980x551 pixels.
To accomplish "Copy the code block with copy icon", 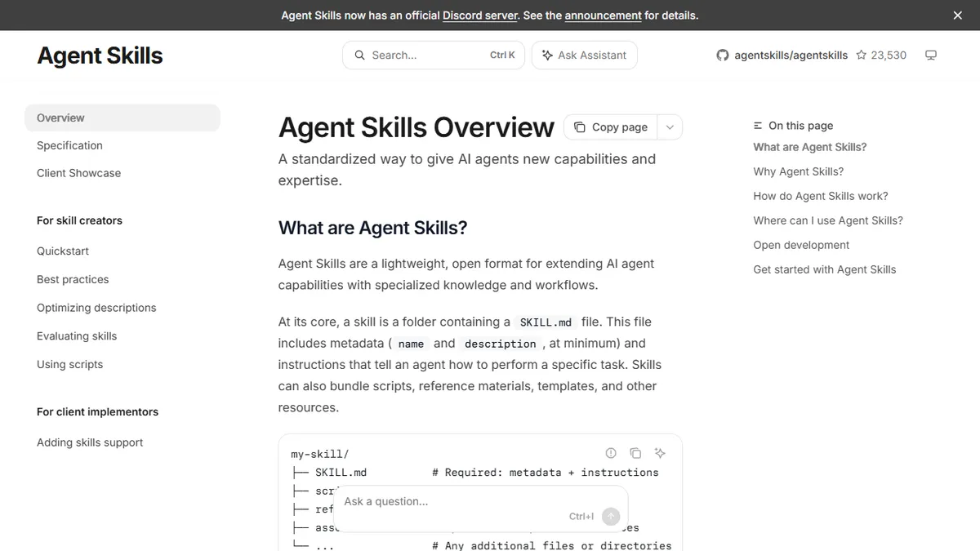I will pyautogui.click(x=635, y=453).
